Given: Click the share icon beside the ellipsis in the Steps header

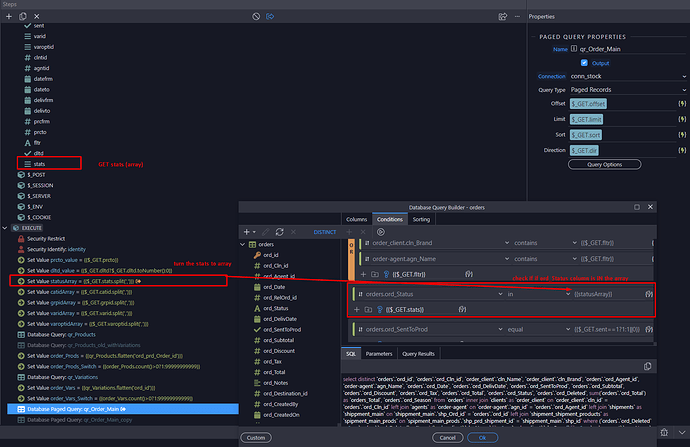Looking at the screenshot, I should tap(503, 16).
